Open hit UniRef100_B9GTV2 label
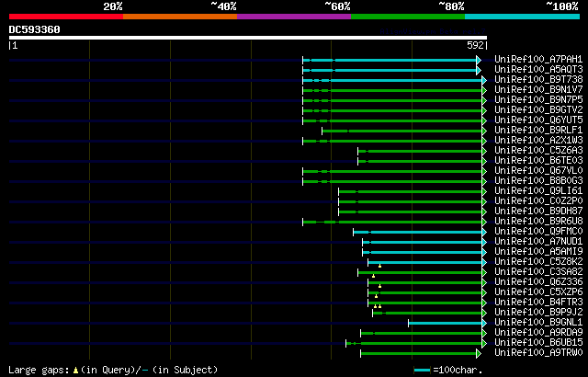The image size is (588, 377). tap(538, 110)
